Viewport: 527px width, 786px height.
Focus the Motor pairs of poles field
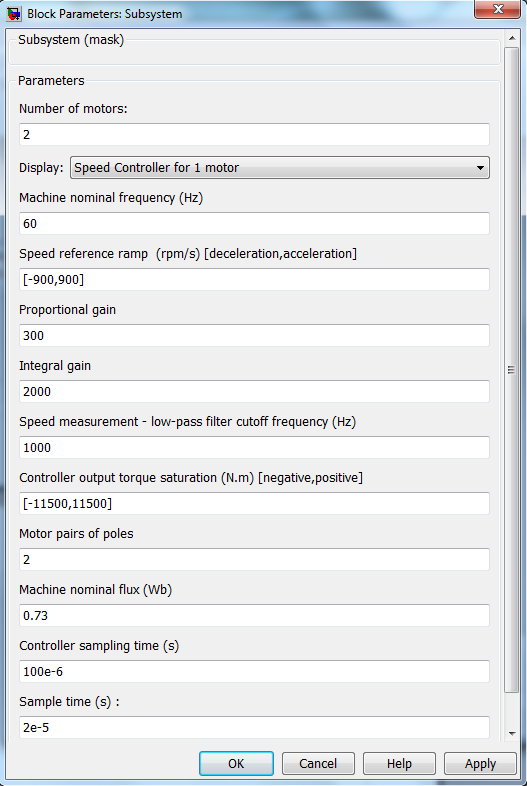coord(254,559)
